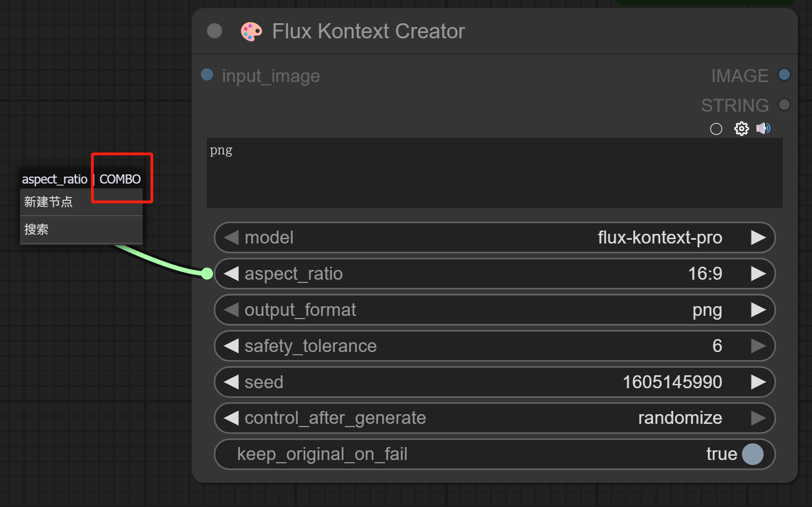Click the speaker icon above text box
The image size is (812, 507).
(763, 129)
